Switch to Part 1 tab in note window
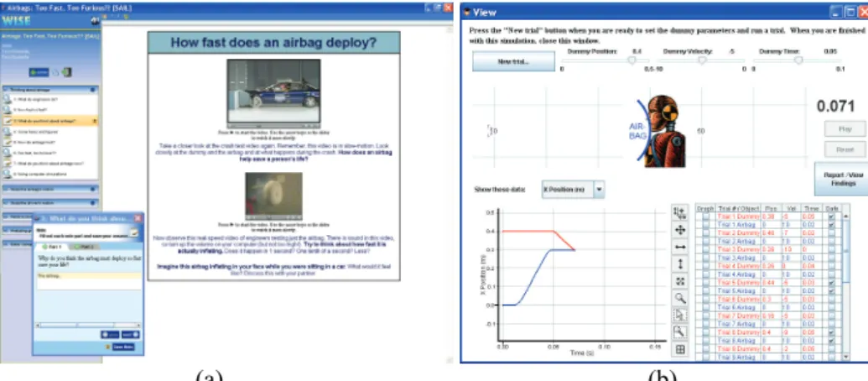This screenshot has height=381, width=868. (53, 246)
